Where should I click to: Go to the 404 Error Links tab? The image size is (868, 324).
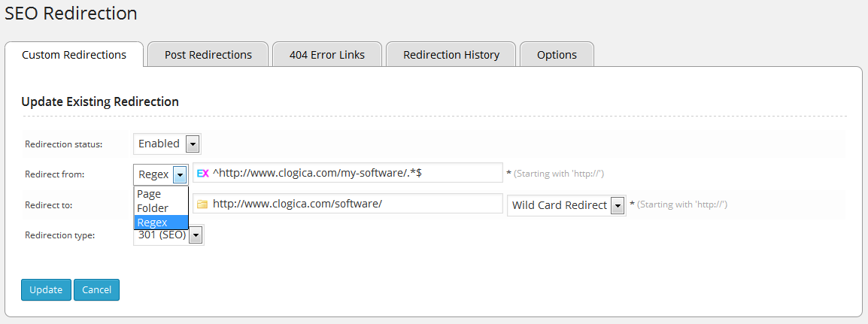point(327,55)
